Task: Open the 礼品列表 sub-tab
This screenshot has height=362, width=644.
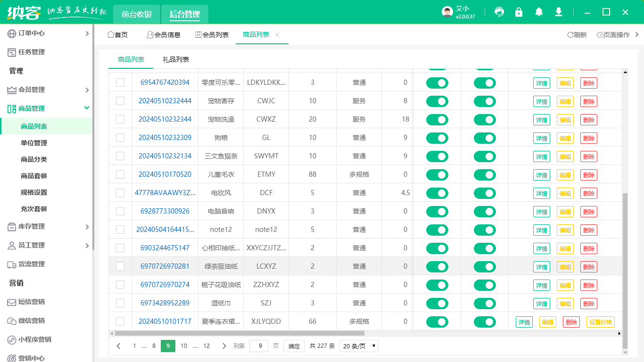Action: click(176, 59)
